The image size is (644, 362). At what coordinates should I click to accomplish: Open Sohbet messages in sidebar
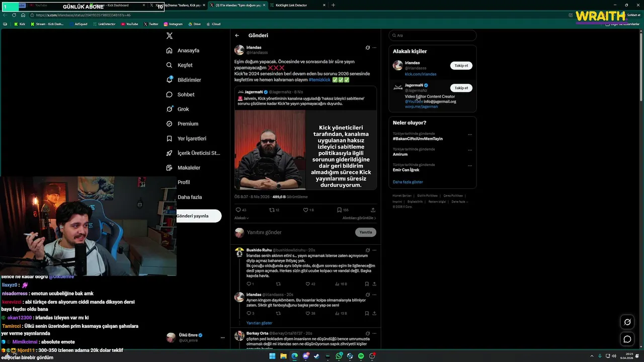180,95
